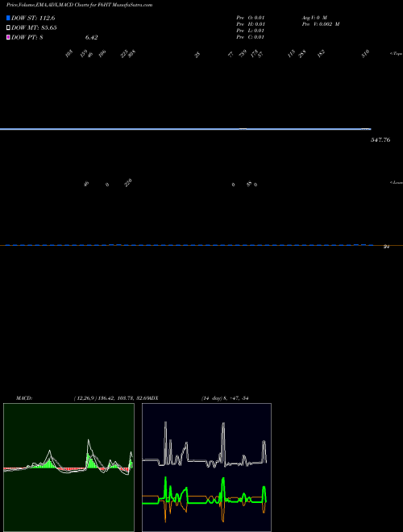The width and height of the screenshot is (403, 532).
Task: Click the 'Lows' label at right edge
Action: (x=397, y=182)
